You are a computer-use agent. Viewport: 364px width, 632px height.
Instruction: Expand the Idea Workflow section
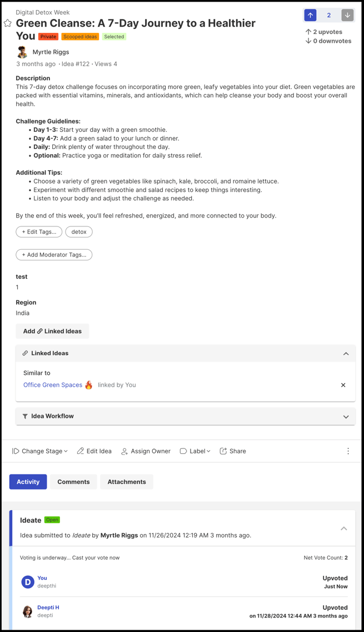click(x=346, y=416)
